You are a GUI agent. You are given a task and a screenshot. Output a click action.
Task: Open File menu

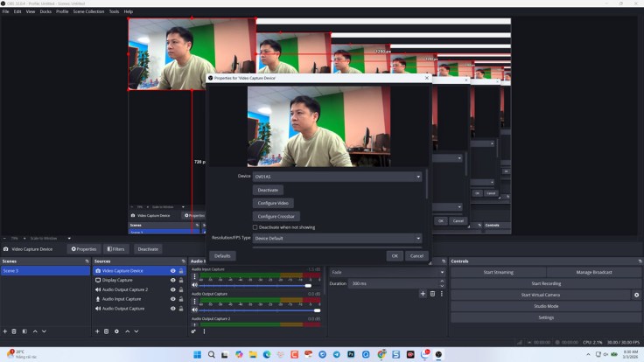6,11
